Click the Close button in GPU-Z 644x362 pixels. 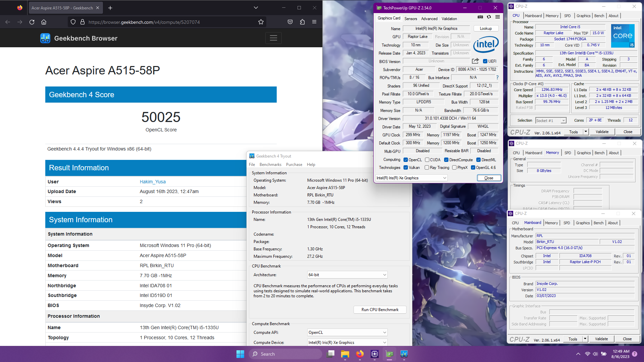[489, 178]
